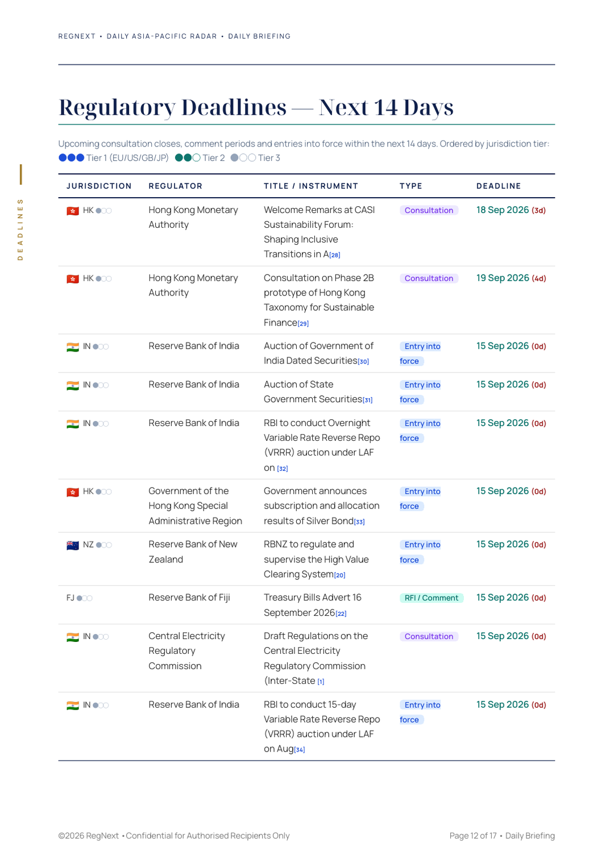Click Government of the Hong Kong Special Administrative Region
614x868 pixels.
tap(196, 506)
